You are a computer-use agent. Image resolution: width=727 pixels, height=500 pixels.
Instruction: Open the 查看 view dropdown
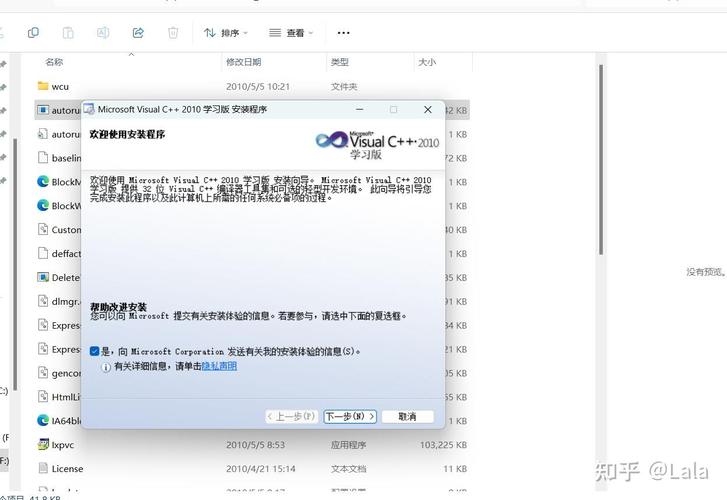click(x=291, y=33)
